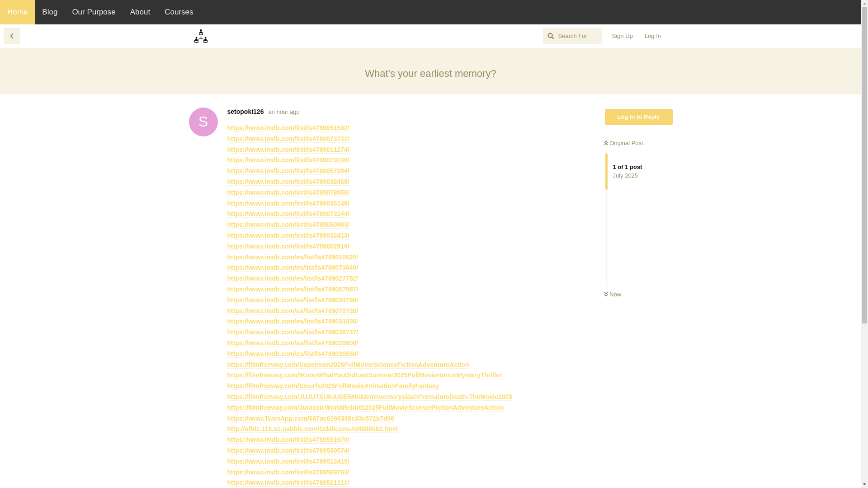Open the Courses menu item
This screenshot has height=488, width=868.
click(x=179, y=12)
